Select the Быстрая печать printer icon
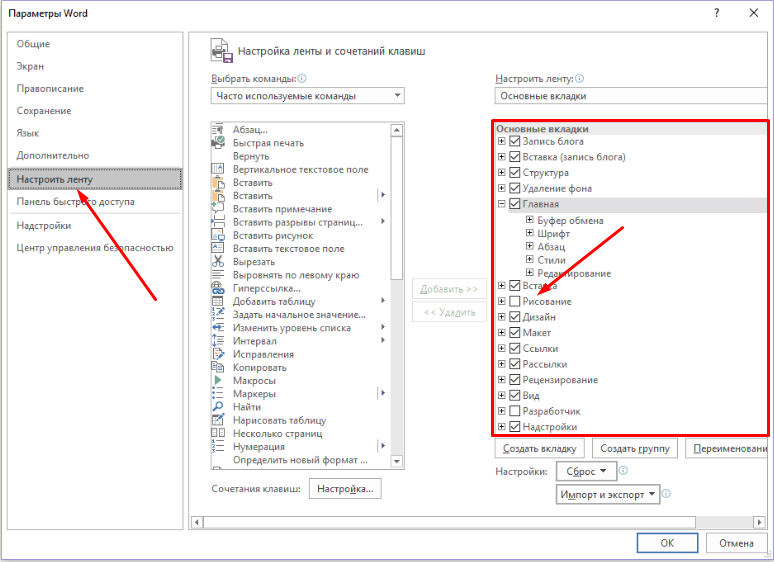This screenshot has width=774, height=562. pos(218,143)
